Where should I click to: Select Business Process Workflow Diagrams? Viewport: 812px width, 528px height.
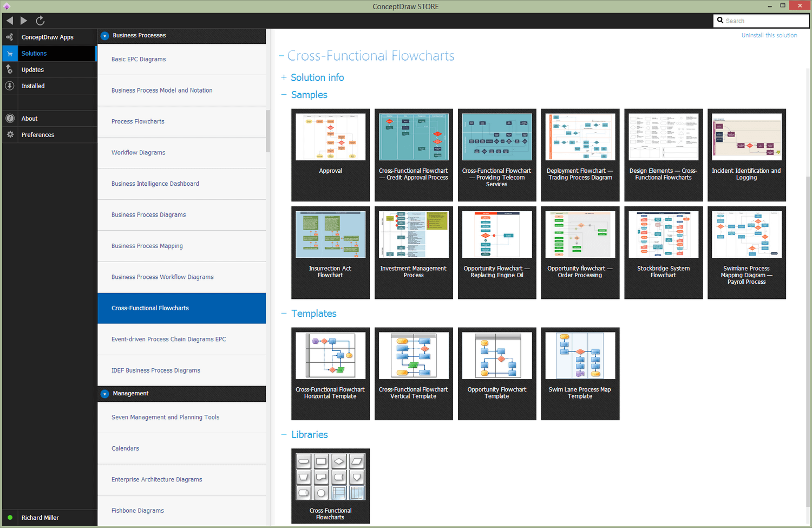(x=182, y=277)
